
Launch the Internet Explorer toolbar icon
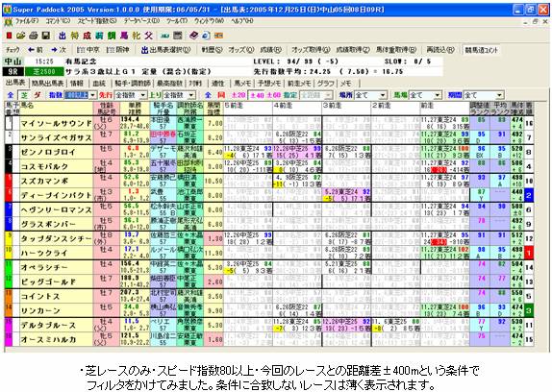[x=206, y=36]
